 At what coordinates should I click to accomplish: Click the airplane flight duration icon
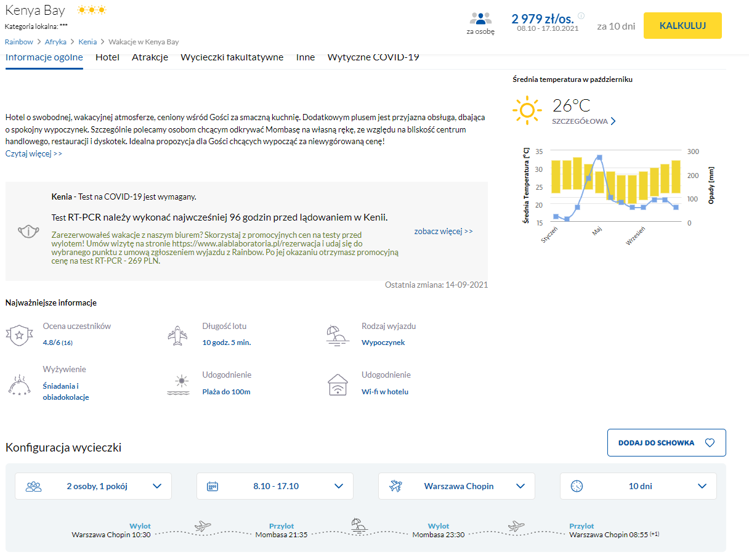click(177, 335)
